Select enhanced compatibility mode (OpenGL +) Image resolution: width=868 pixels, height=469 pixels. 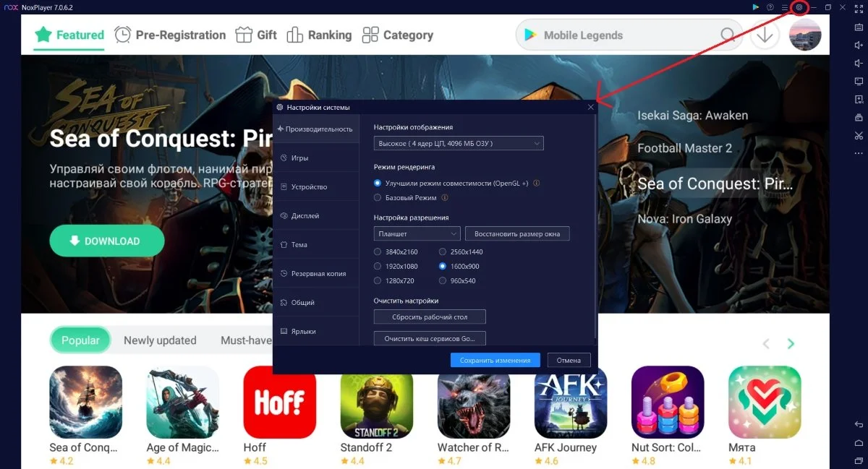pyautogui.click(x=378, y=183)
